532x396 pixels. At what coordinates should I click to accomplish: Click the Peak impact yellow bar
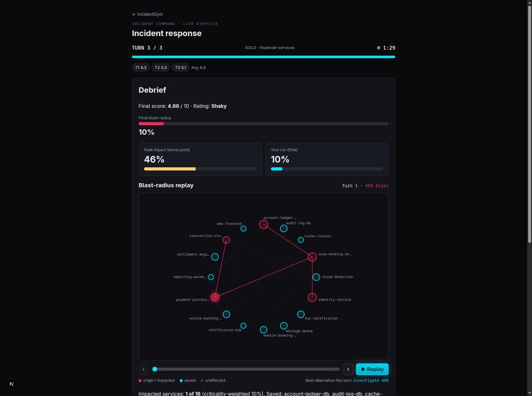click(169, 169)
